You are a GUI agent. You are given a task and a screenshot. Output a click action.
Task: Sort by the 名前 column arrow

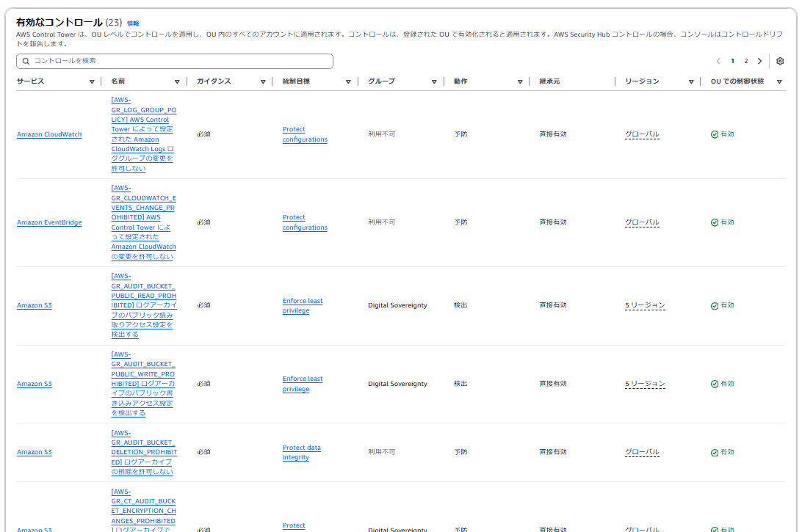[177, 81]
